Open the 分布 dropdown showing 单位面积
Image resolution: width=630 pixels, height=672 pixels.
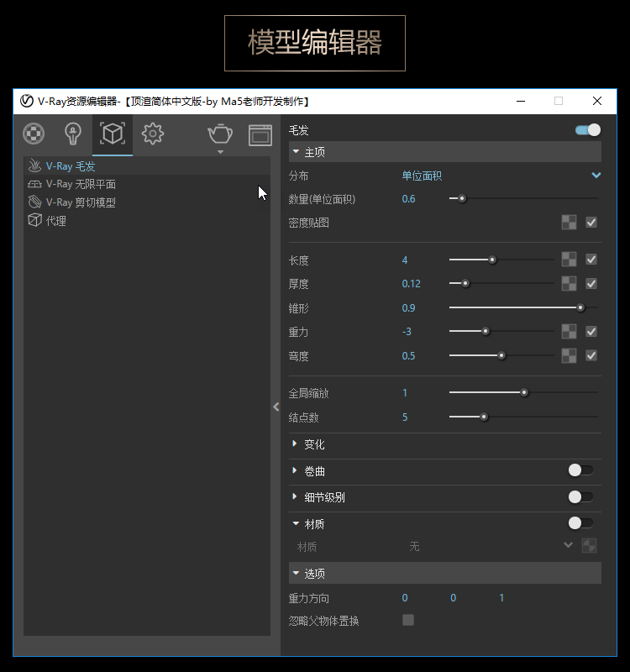(501, 176)
